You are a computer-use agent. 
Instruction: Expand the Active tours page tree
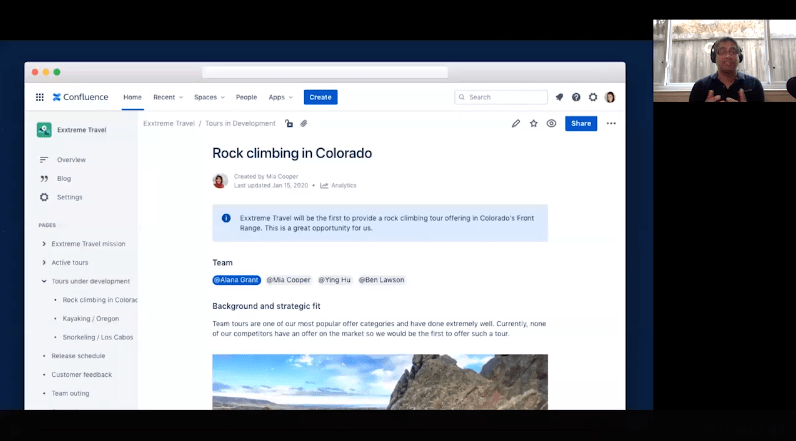(44, 263)
